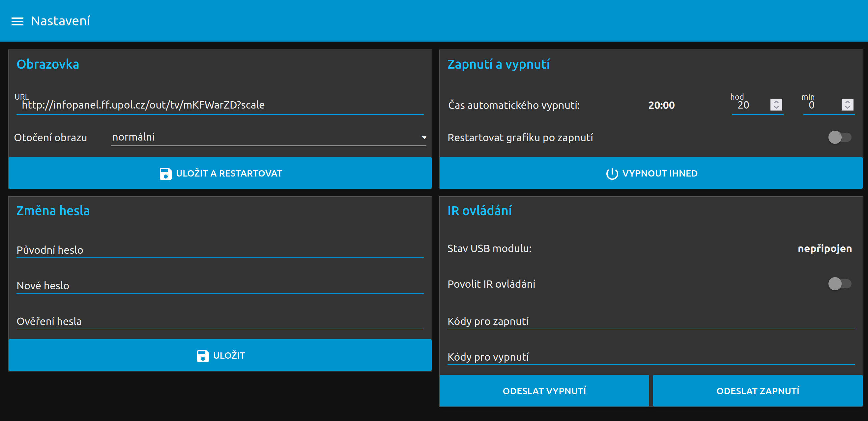
Task: Decrease the hod value with down arrow
Action: (x=776, y=108)
